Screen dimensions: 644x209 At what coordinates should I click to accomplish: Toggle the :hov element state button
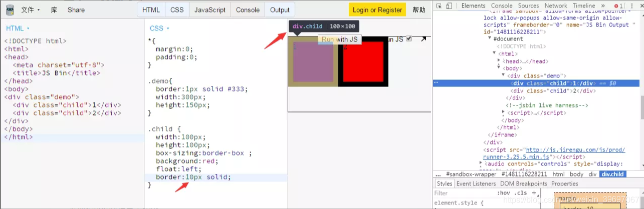(x=503, y=193)
